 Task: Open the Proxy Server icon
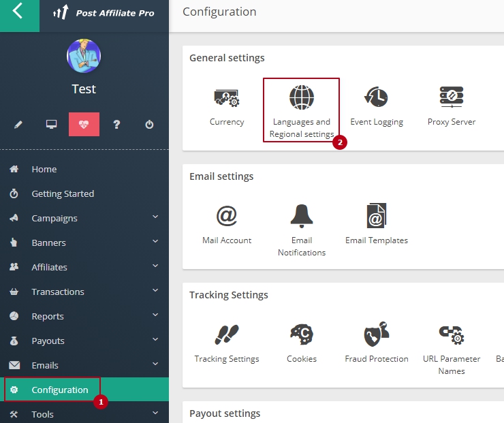coord(451,98)
